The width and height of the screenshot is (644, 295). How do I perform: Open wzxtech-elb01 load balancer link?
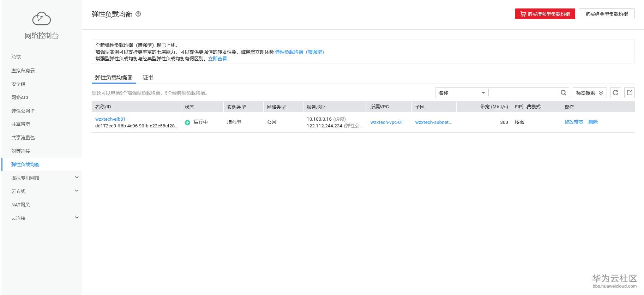(110, 119)
